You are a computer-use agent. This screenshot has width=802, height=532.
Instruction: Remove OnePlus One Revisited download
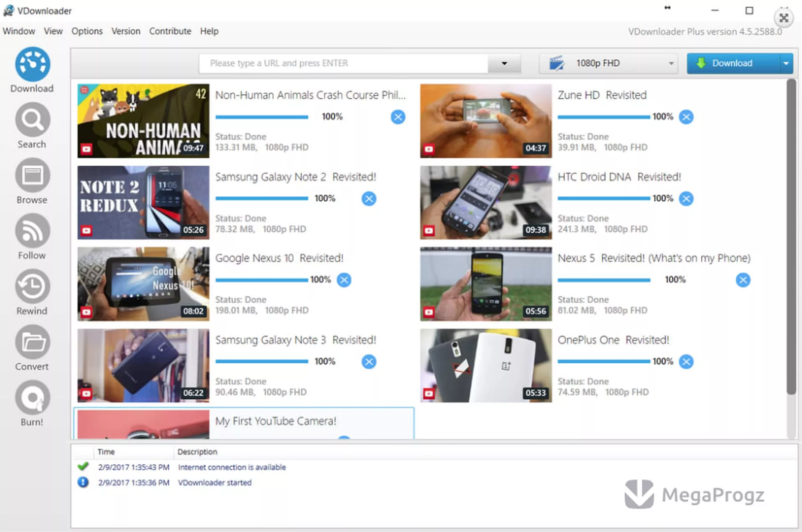tap(686, 362)
